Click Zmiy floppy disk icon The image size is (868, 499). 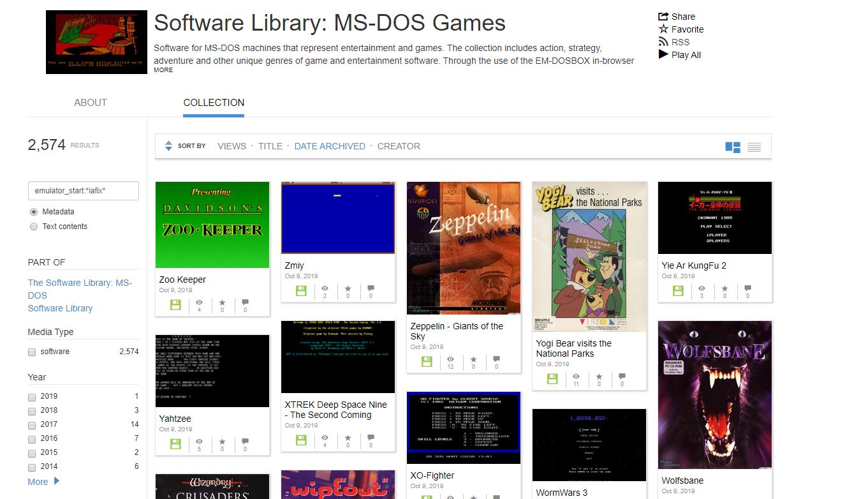tap(302, 290)
